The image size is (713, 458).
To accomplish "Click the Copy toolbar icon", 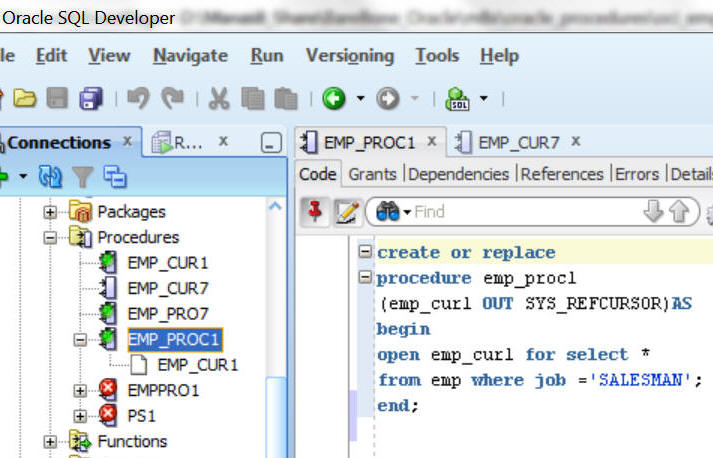I will point(252,99).
